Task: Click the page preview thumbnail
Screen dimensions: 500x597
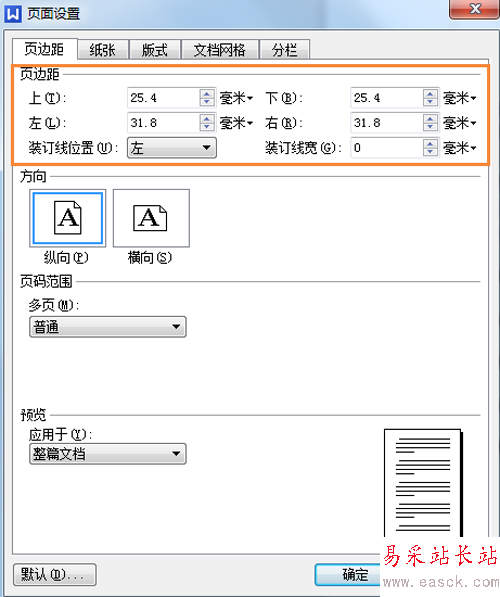Action: click(x=423, y=483)
